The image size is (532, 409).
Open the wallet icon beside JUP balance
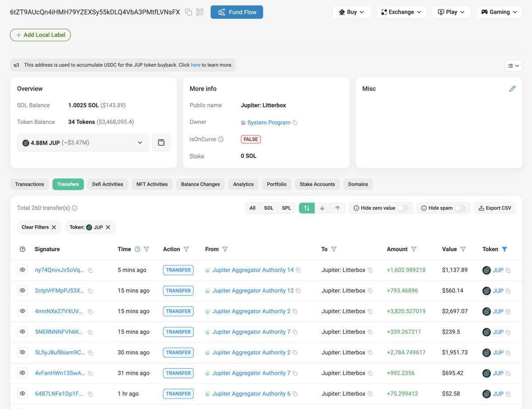click(x=161, y=143)
